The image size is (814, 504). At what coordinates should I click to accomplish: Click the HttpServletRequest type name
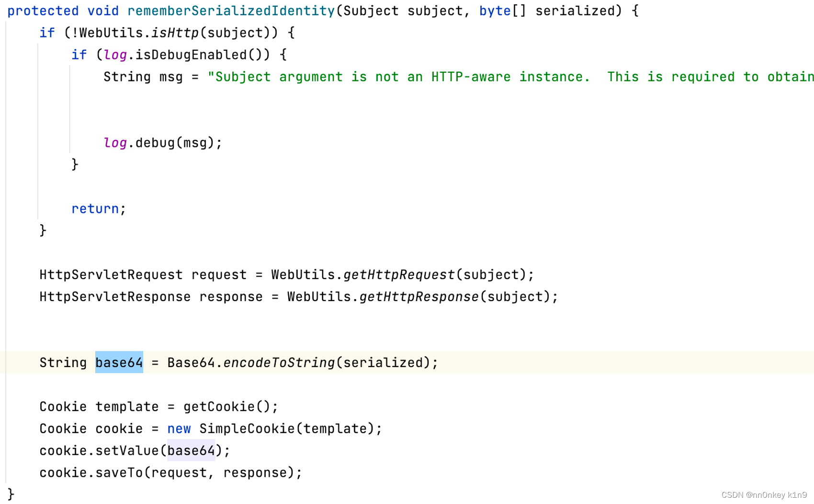click(x=111, y=275)
